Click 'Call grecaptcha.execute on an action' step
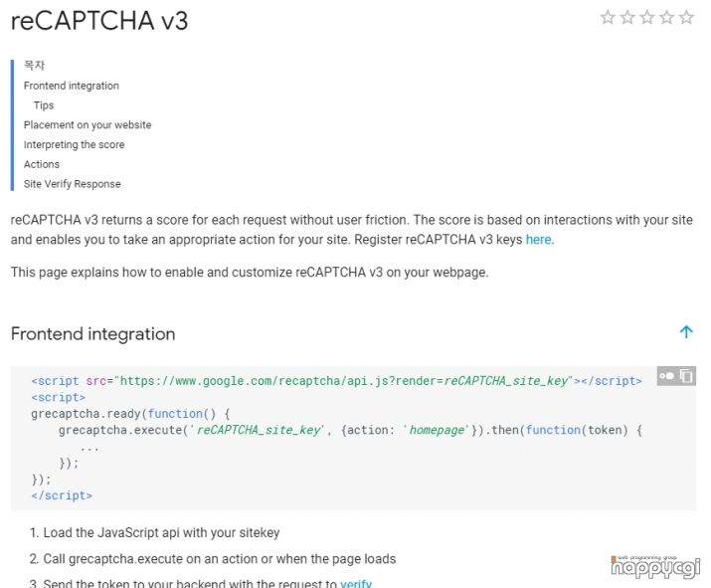Viewport: 711px width, 588px height. 220,559
